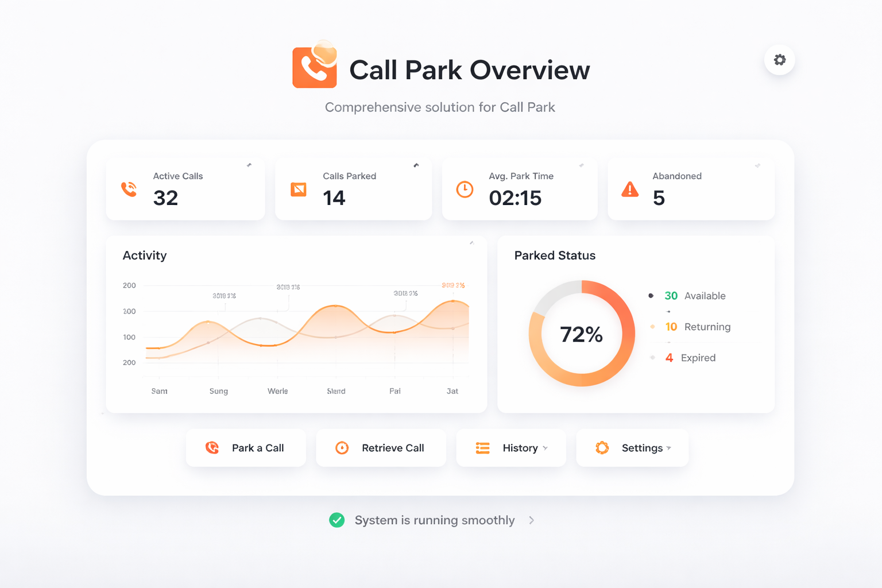
Task: Click the pin icon on Active Calls card
Action: (249, 165)
